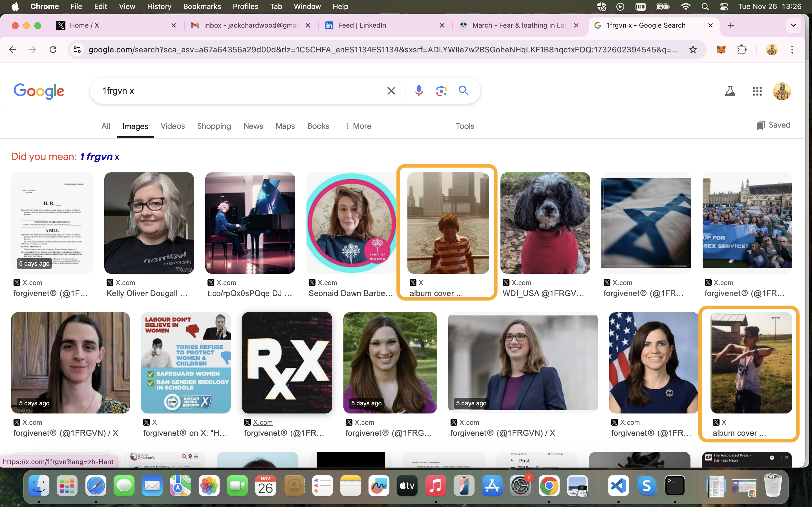Viewport: 812px width, 507px height.
Task: Open the tab search dropdown chevron
Action: [x=793, y=25]
